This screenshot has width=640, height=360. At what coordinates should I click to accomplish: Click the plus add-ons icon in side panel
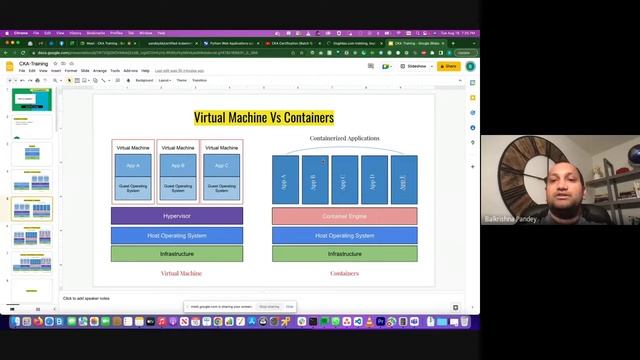[x=473, y=167]
